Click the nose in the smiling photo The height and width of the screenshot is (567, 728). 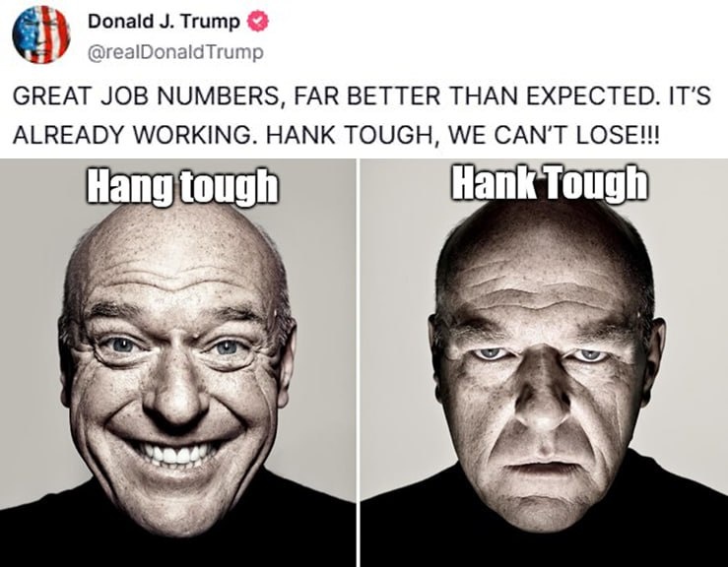point(175,395)
